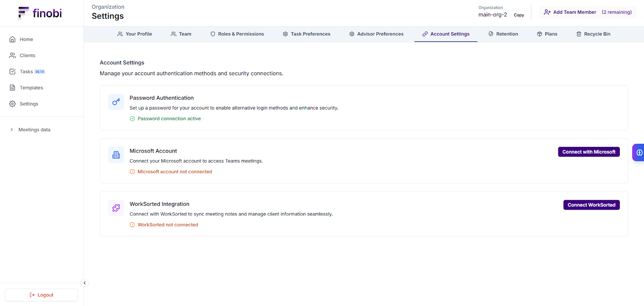Click the Logout arrow icon
Screen dimensions: 644x306
[32, 295]
